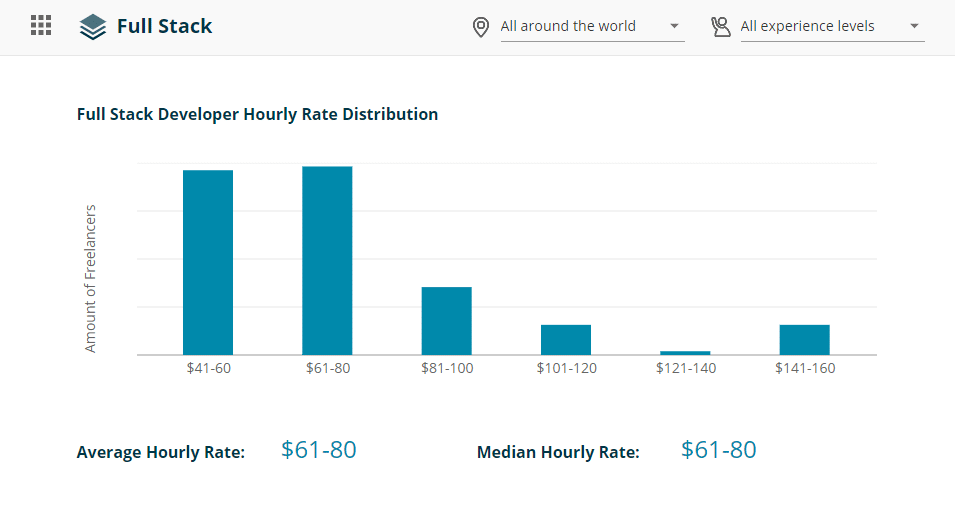The width and height of the screenshot is (955, 506).
Task: Click the $41-60 bar in chart
Action: click(208, 262)
